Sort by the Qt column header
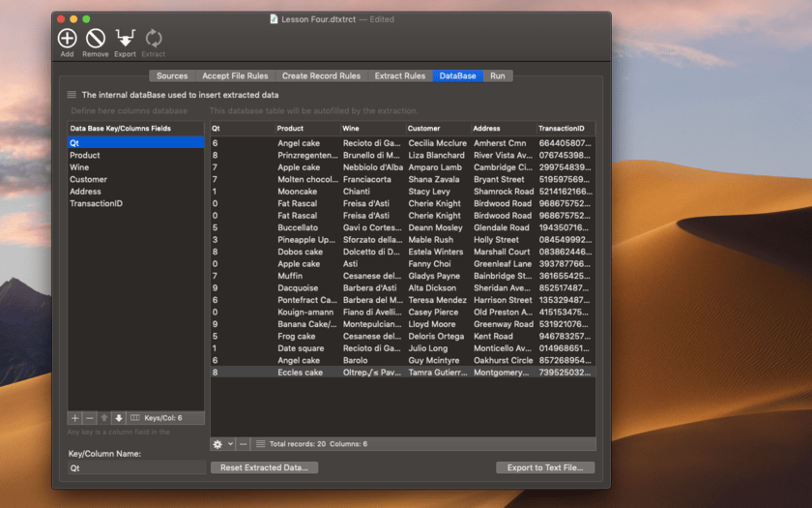 point(243,129)
